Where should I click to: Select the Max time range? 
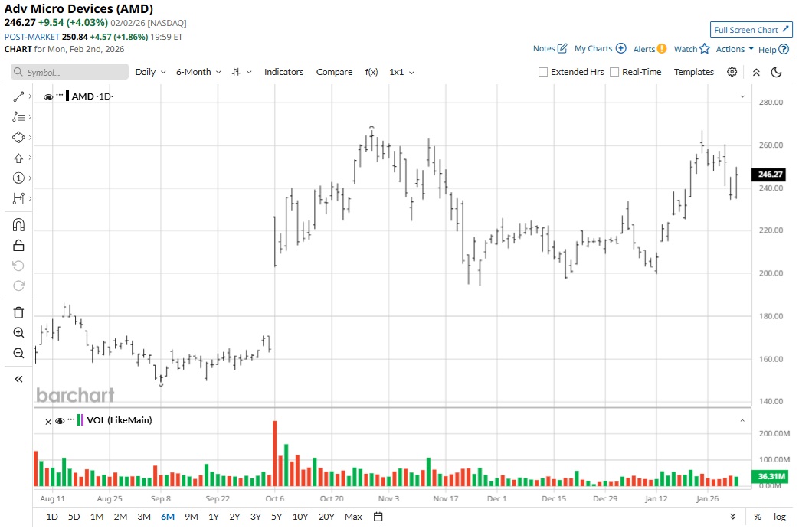pyautogui.click(x=354, y=517)
